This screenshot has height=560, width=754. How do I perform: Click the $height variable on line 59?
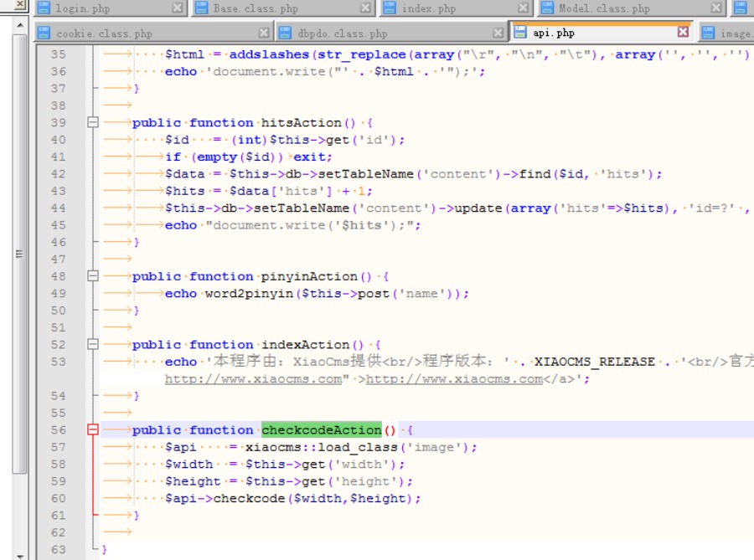[193, 481]
